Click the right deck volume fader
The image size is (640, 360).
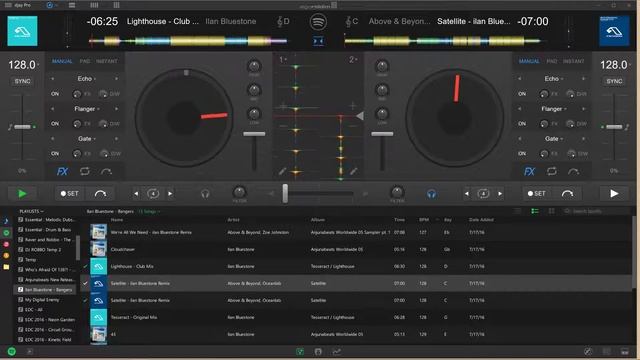click(382, 134)
